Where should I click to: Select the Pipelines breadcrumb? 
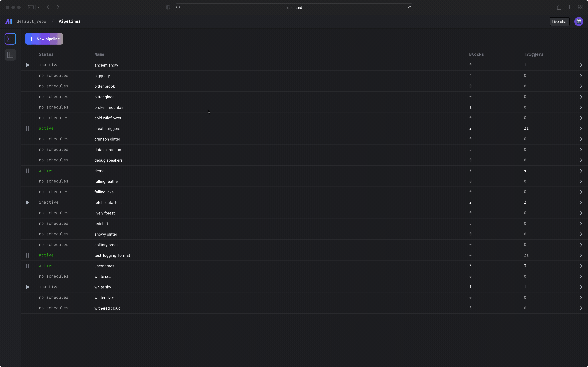(69, 21)
